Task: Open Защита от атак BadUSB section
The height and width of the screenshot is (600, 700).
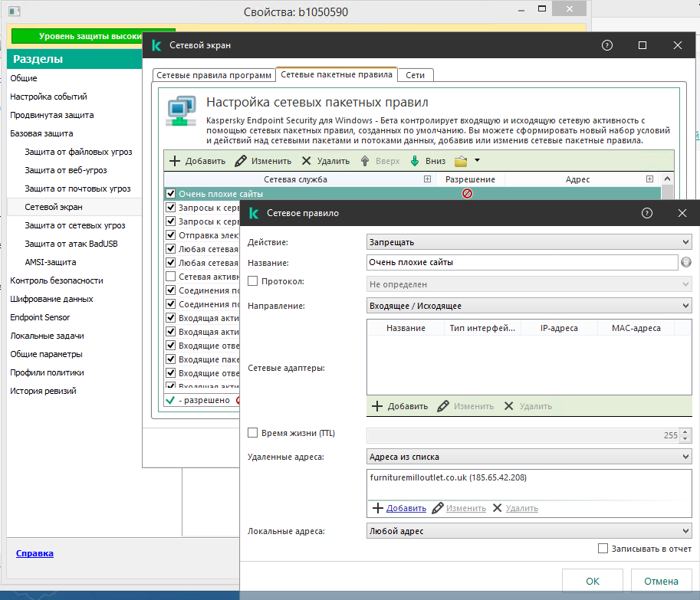Action: pos(71,244)
